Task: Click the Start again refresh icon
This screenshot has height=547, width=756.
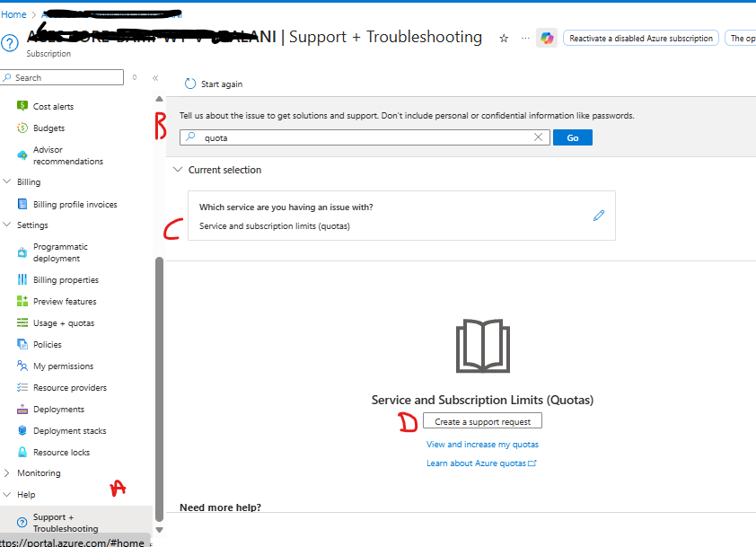Action: pyautogui.click(x=190, y=84)
